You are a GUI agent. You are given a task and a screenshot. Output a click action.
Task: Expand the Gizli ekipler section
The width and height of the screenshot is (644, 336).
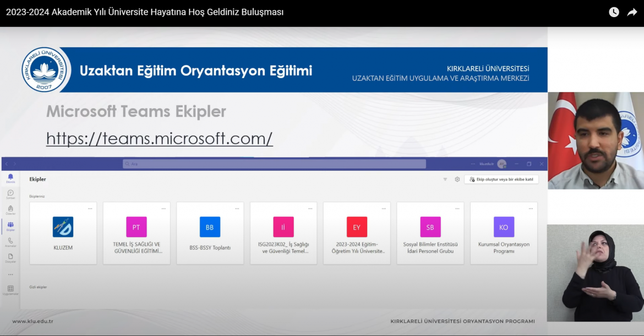pyautogui.click(x=38, y=287)
